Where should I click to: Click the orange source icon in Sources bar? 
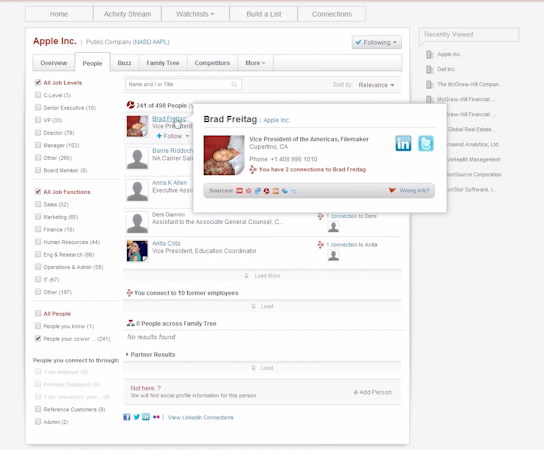click(275, 191)
